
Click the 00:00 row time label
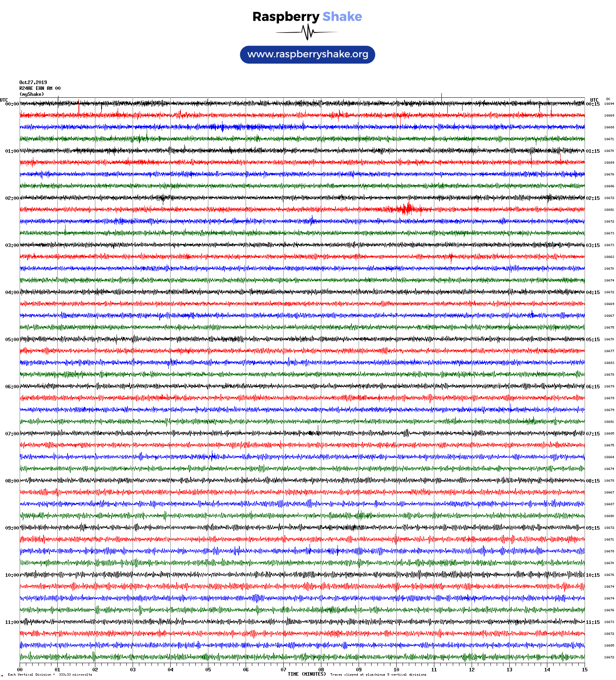click(x=12, y=104)
